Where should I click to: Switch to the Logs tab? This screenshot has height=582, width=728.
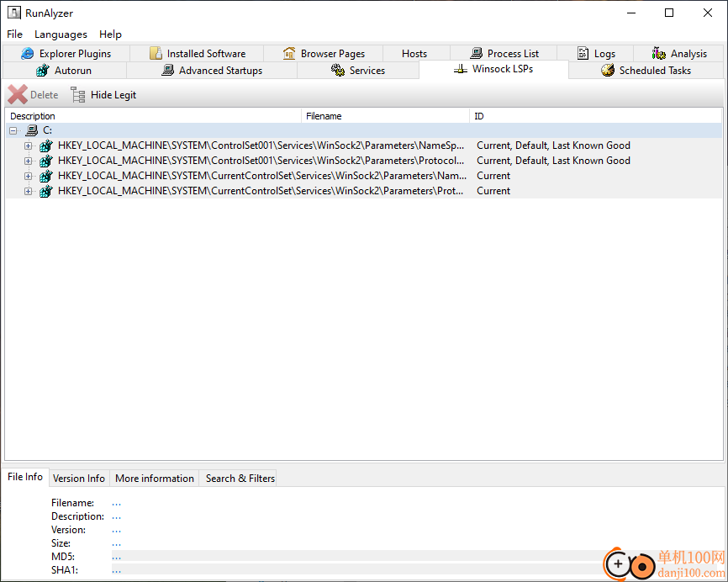pyautogui.click(x=596, y=54)
